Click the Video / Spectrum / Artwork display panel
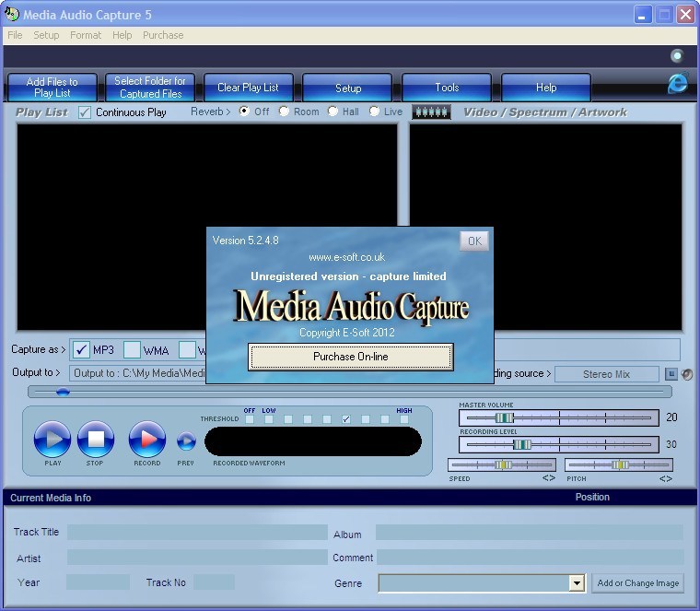The width and height of the screenshot is (700, 611). click(545, 227)
